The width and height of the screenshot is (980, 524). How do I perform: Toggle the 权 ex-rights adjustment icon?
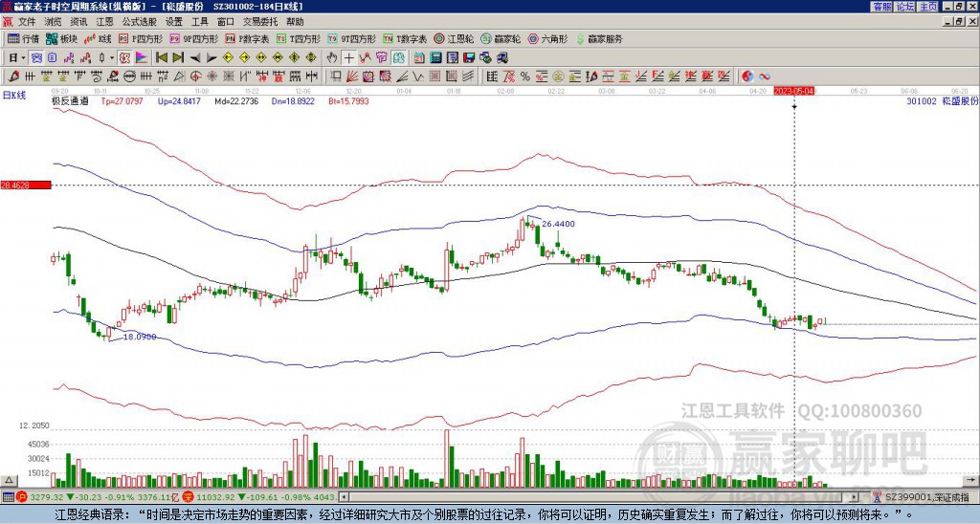124,57
